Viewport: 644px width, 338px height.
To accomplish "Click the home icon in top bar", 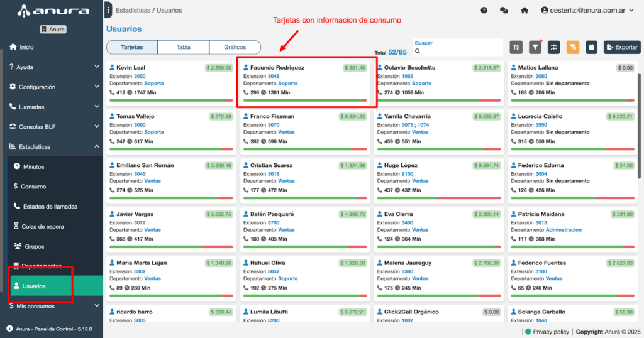I will coord(524,10).
